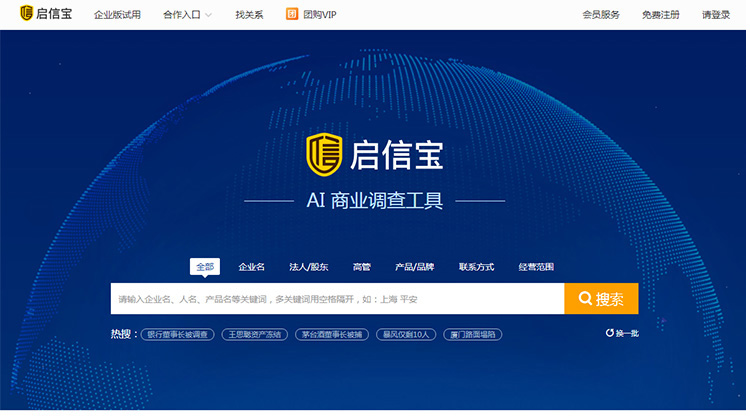Select the 产品/品牌 search tab
Image resolution: width=750 pixels, height=416 pixels.
click(414, 267)
